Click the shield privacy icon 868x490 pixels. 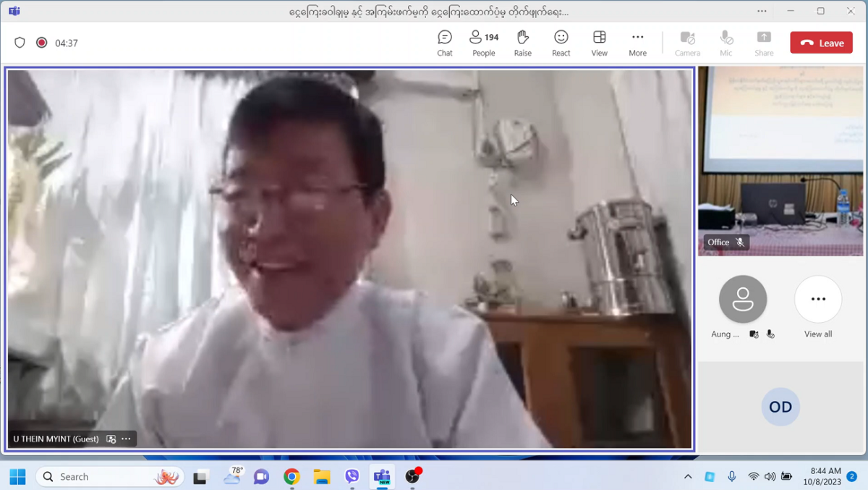coord(20,43)
